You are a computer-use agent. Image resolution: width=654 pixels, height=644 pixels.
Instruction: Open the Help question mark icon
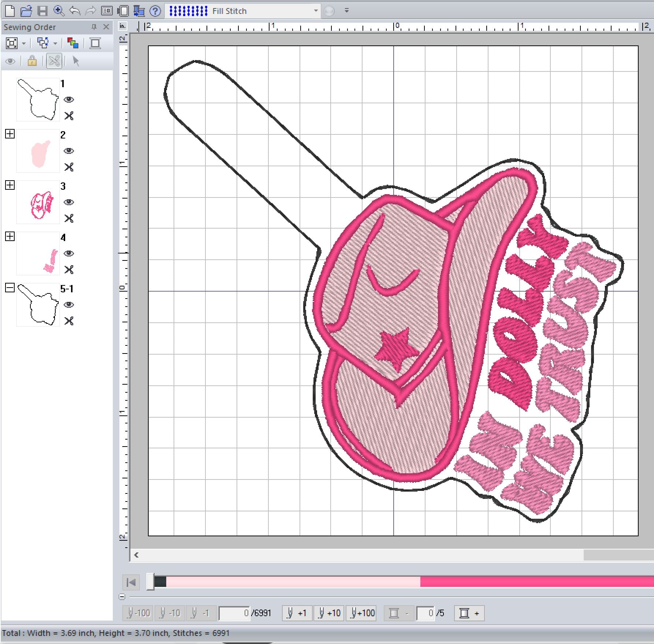[155, 11]
